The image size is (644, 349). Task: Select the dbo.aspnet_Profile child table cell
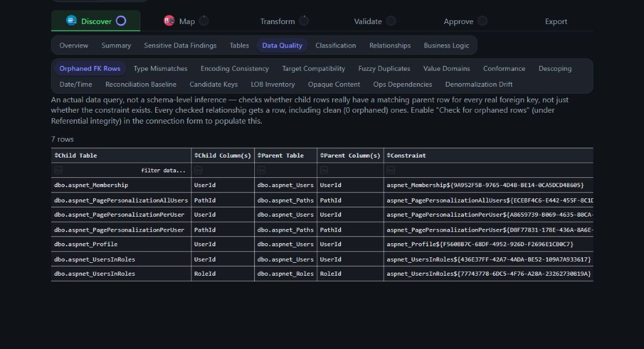pyautogui.click(x=121, y=244)
